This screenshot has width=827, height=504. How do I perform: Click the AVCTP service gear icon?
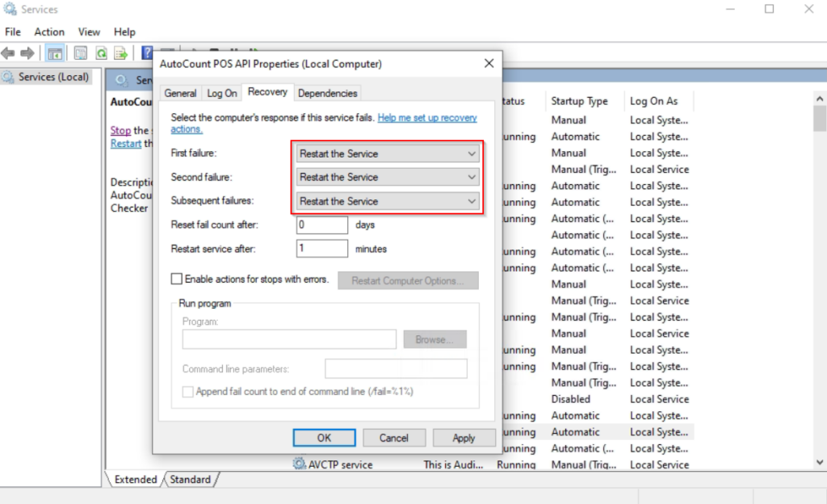click(x=299, y=464)
